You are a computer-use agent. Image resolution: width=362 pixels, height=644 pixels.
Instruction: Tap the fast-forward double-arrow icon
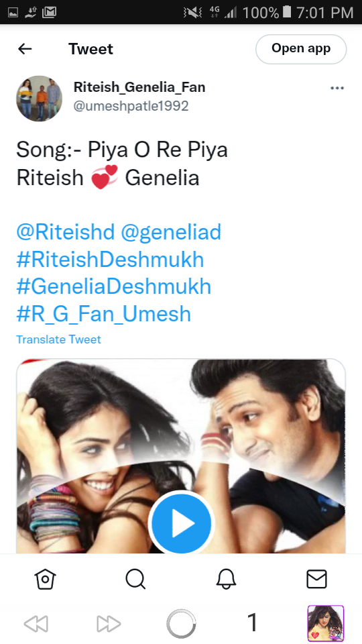pyautogui.click(x=109, y=624)
